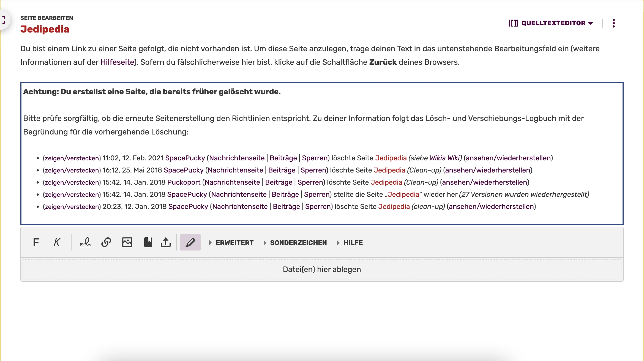
Task: Toggle bold formatting (F) button
Action: pos(36,243)
